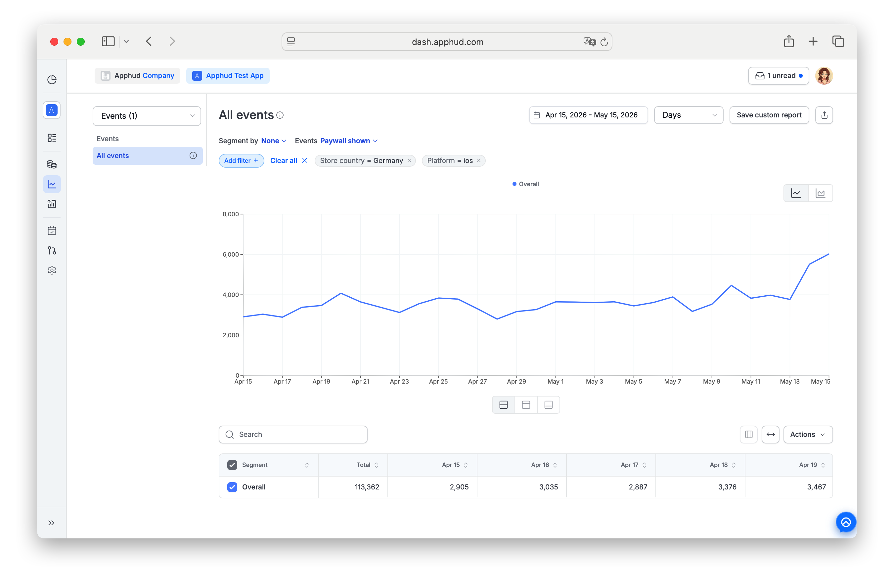
Task: Open the settings gear in sidebar
Action: click(52, 270)
